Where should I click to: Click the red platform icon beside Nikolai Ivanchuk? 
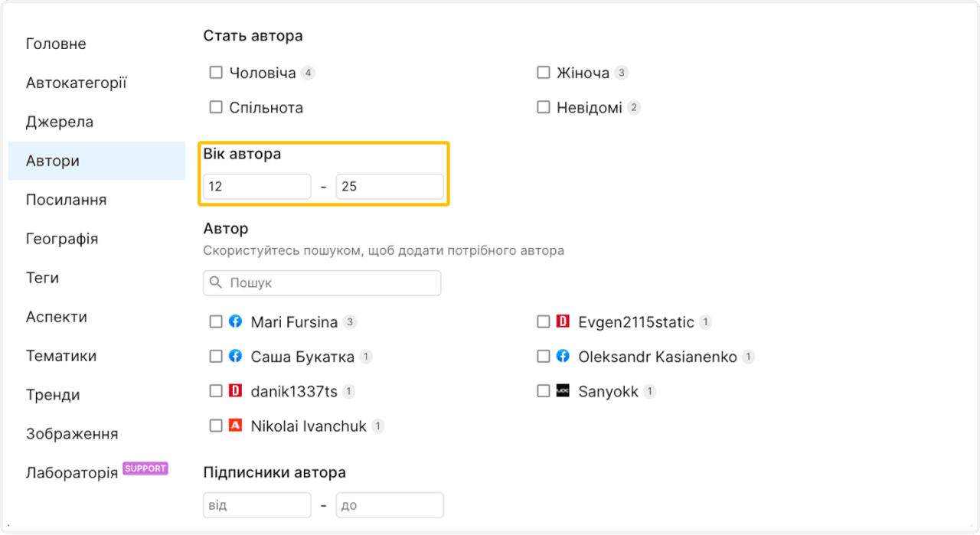pyautogui.click(x=236, y=426)
